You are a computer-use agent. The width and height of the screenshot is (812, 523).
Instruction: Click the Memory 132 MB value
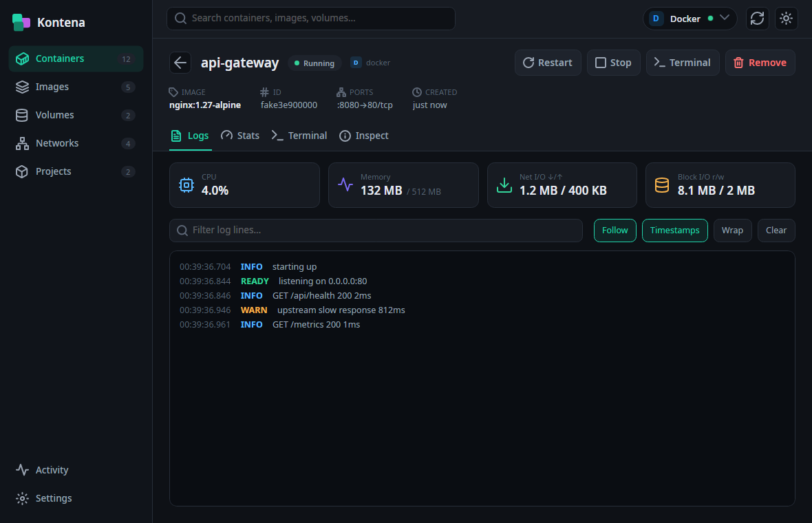[382, 191]
